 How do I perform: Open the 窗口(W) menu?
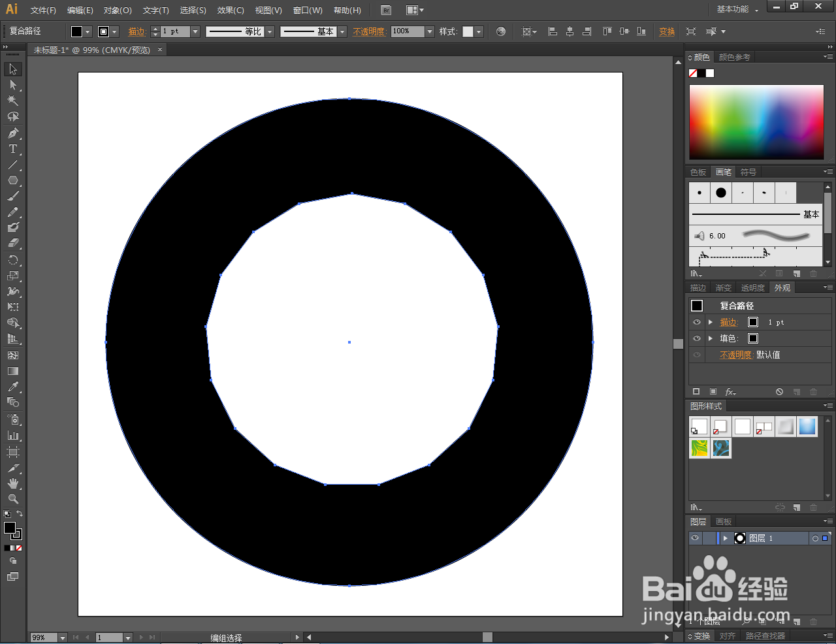308,10
